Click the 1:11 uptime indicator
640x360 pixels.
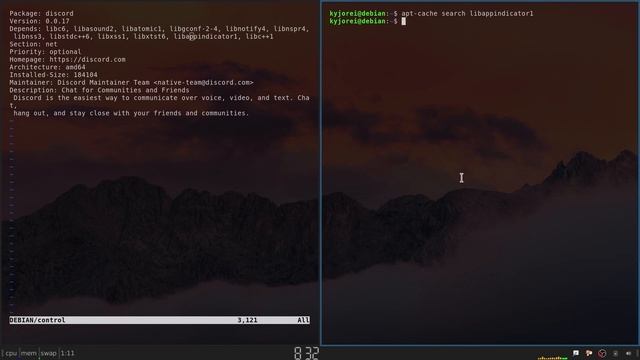(68, 353)
